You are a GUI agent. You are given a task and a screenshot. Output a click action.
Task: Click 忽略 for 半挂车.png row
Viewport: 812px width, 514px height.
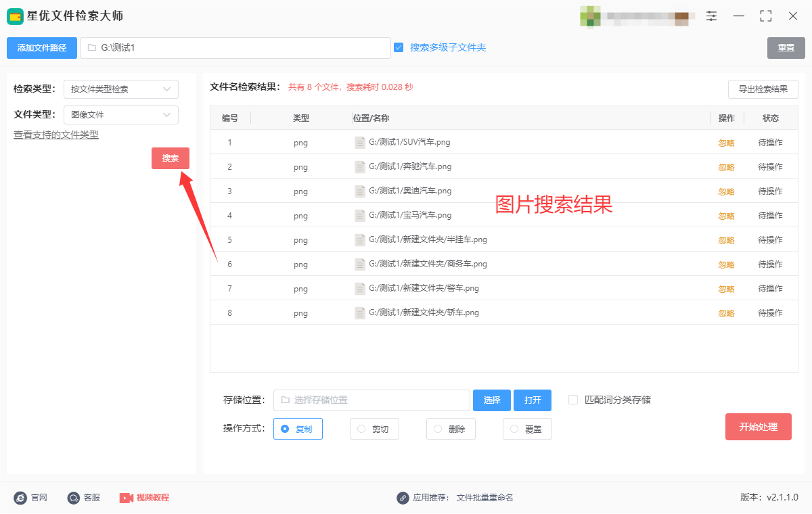(726, 240)
